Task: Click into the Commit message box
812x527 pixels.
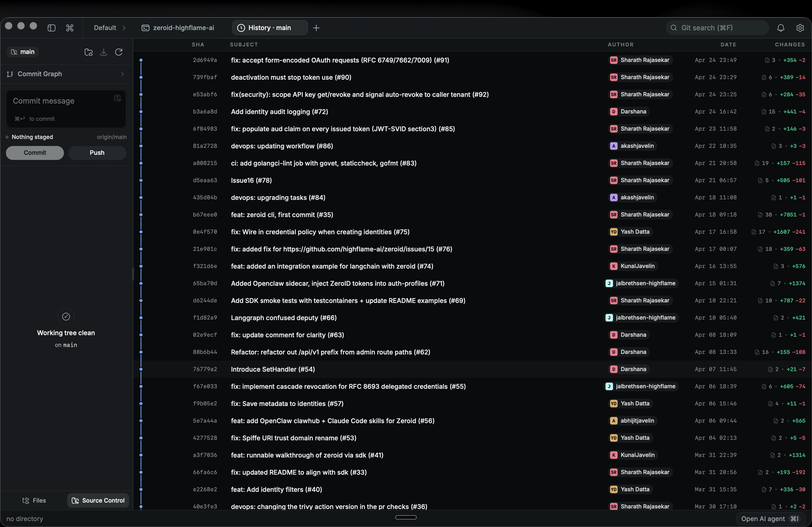Action: tap(66, 109)
